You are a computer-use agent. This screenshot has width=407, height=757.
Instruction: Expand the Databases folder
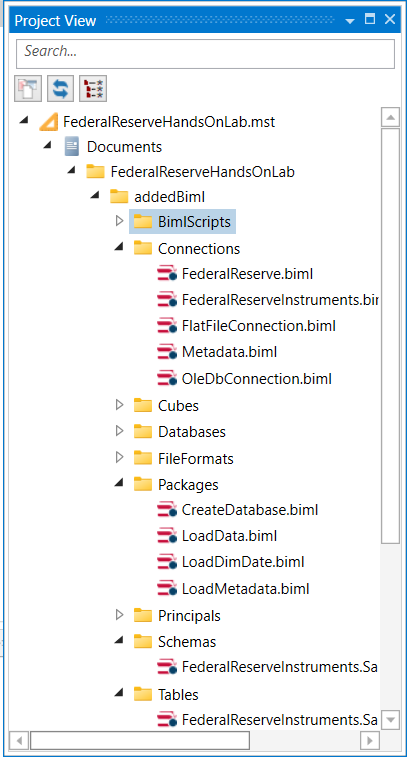pyautogui.click(x=120, y=431)
